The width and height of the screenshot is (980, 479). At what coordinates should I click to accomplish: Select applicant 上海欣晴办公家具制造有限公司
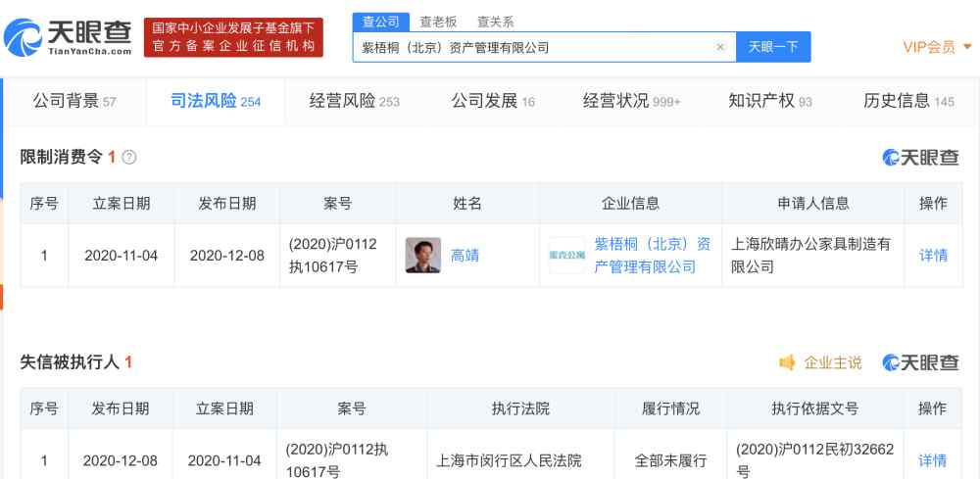(810, 256)
